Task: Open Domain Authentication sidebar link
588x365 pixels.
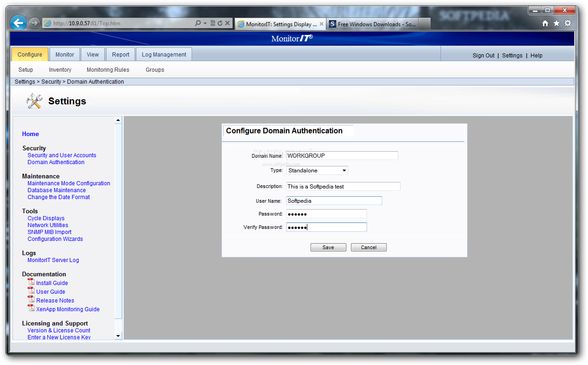Action: click(56, 162)
